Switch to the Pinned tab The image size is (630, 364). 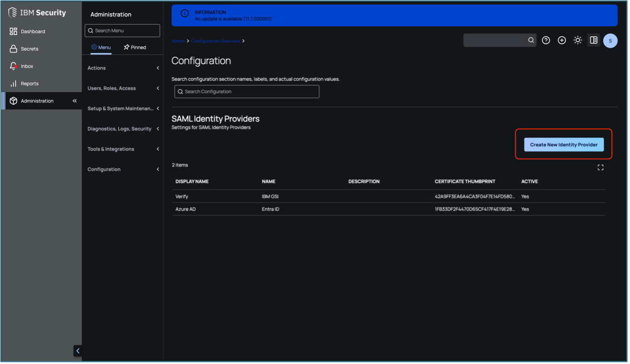[135, 47]
